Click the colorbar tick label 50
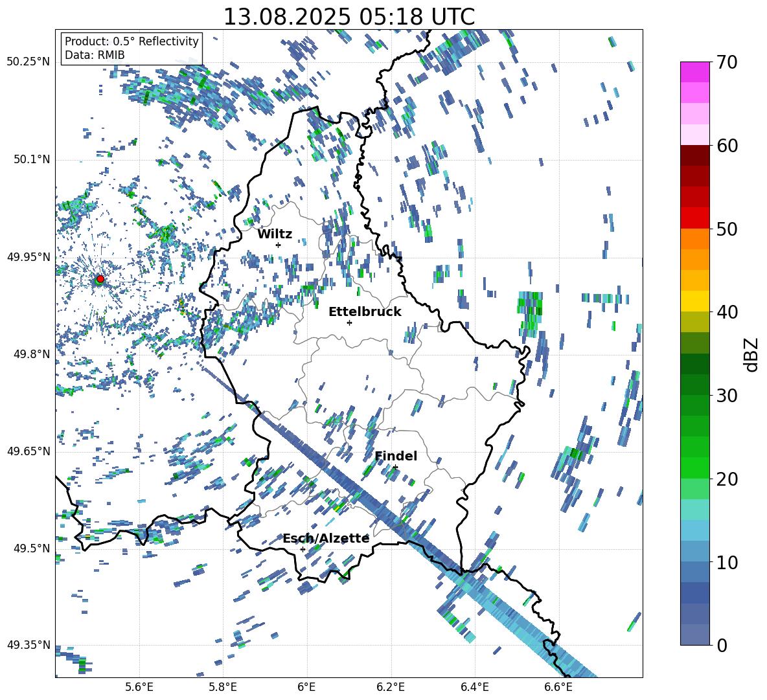Screen dimensions: 767x700 coord(726,229)
